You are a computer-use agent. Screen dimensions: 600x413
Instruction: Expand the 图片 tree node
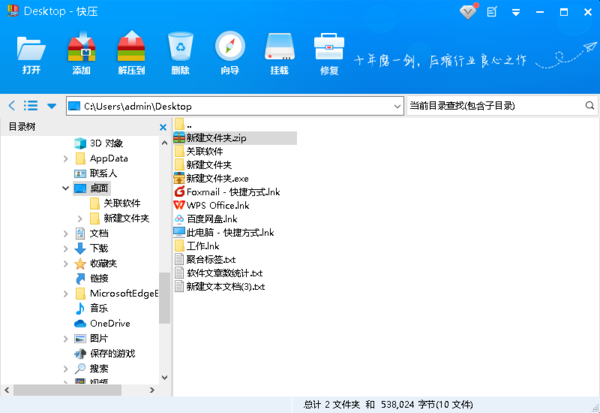coord(65,338)
